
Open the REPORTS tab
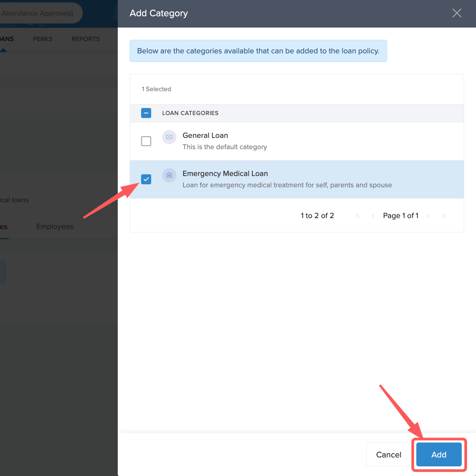click(x=86, y=39)
